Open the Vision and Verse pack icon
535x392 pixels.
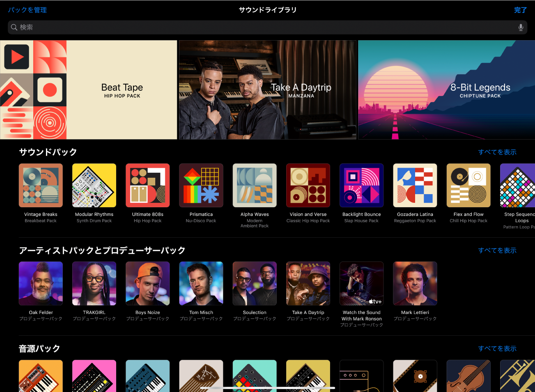(x=308, y=185)
